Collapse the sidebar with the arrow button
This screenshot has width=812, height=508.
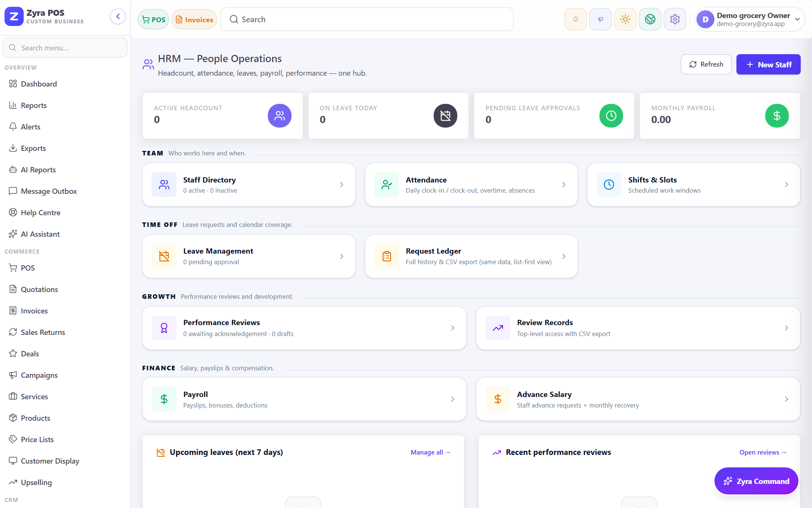pyautogui.click(x=118, y=17)
